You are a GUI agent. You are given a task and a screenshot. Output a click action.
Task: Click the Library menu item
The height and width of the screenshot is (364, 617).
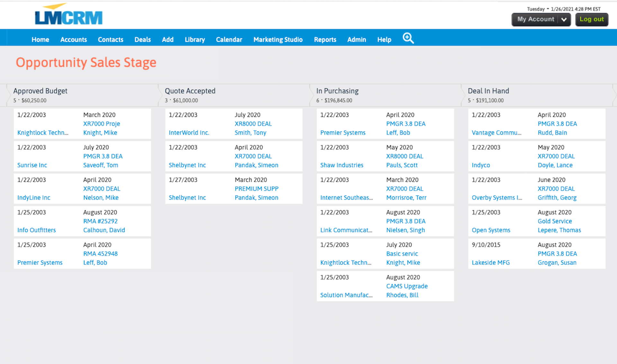tap(195, 39)
